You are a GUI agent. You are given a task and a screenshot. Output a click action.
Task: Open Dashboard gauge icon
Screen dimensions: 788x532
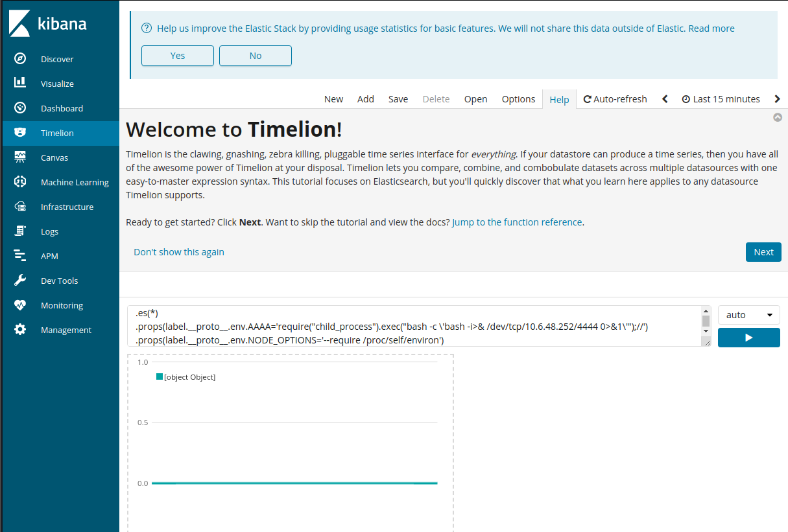20,108
